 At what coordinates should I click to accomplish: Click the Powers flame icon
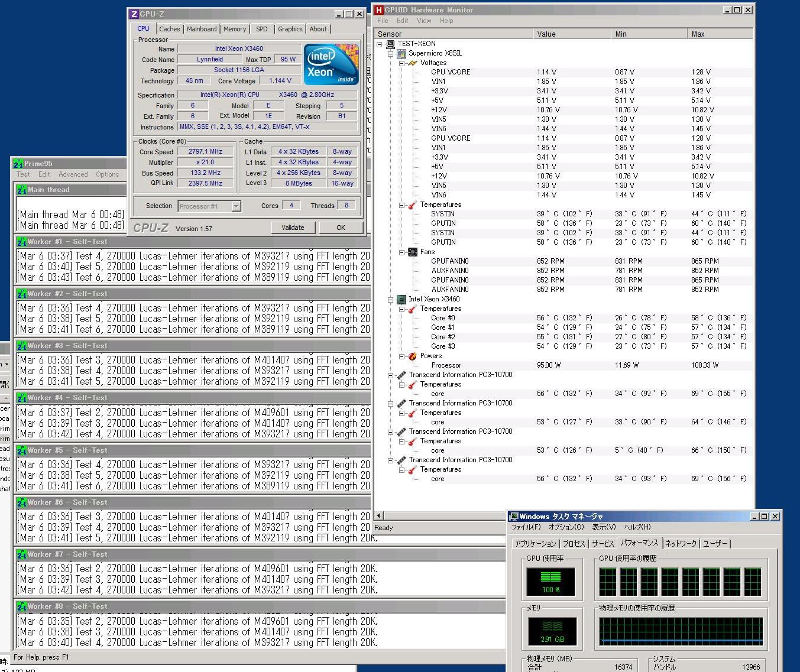coord(413,356)
